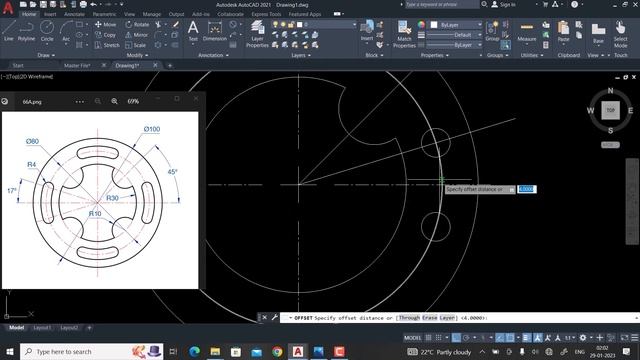Screen dimensions: 640x360
Task: Toggle drawing grid display in status bar
Action: tap(428, 338)
